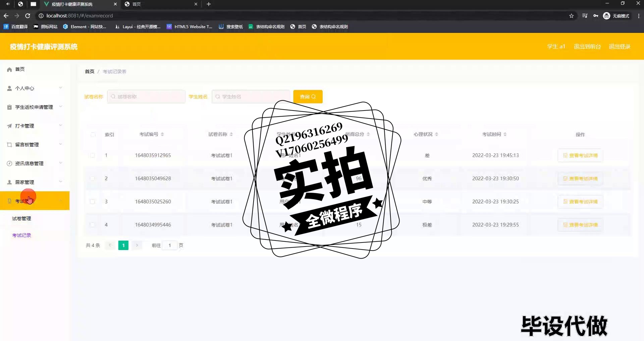The image size is (644, 341).
Task: Toggle 留言板管理 chevron arrow
Action: (x=61, y=144)
